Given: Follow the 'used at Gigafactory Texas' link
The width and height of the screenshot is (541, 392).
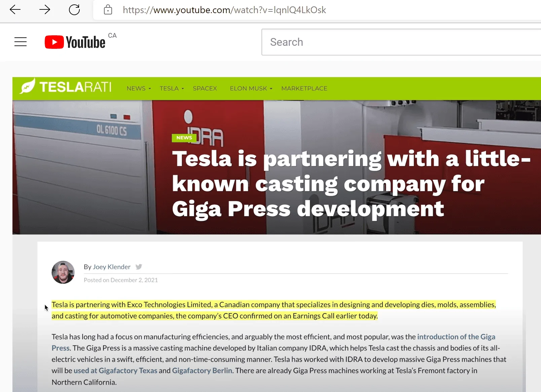Looking at the screenshot, I should [115, 370].
